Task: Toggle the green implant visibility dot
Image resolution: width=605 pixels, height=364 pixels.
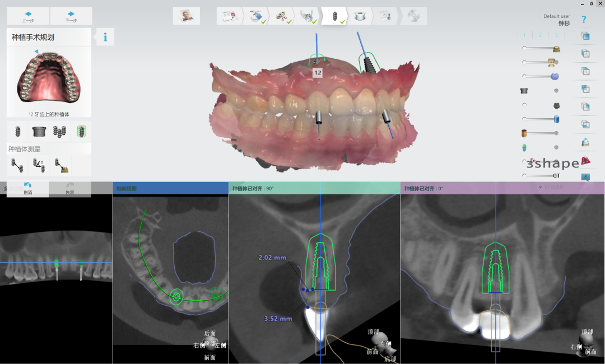Action: point(556,147)
